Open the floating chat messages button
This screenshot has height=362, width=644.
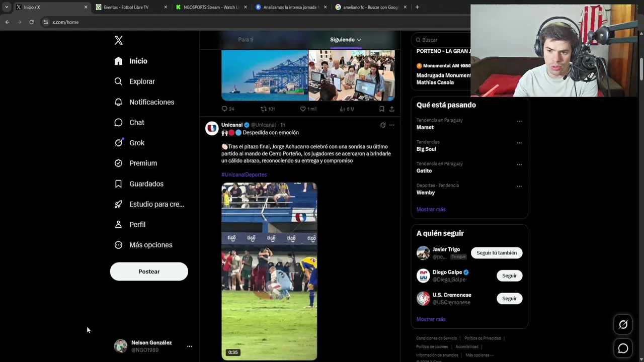pos(623,348)
